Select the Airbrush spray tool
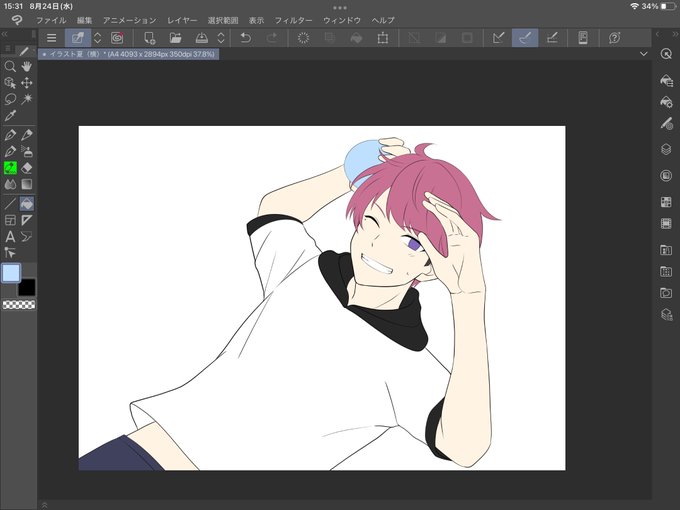 click(x=27, y=151)
